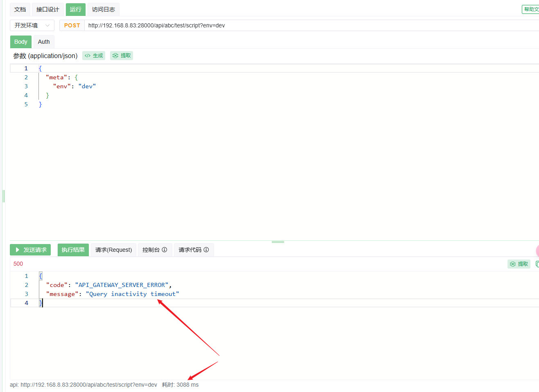The width and height of the screenshot is (539, 392).
Task: Open the 请求(Request) tab
Action: pyautogui.click(x=113, y=250)
